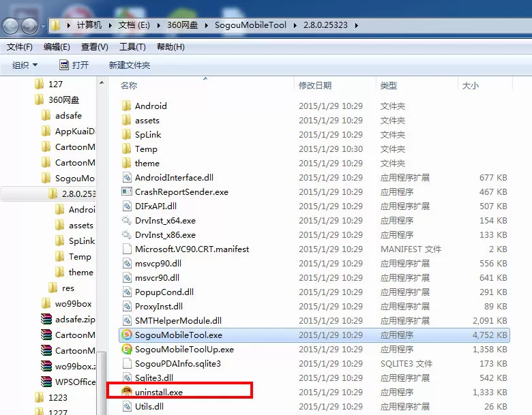Click the DrvInst_x64.exe gear icon
The width and height of the screenshot is (532, 415).
point(127,220)
